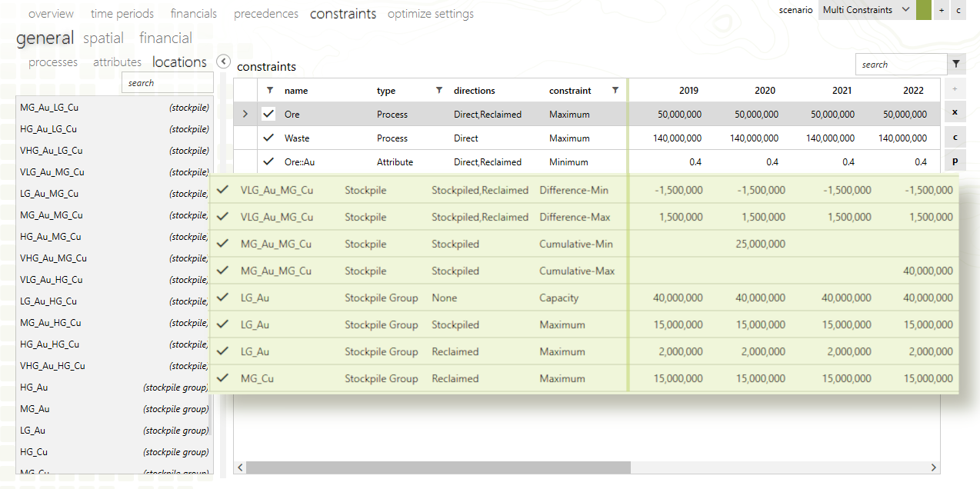
Task: Open the type column filter icon
Action: pos(439,90)
